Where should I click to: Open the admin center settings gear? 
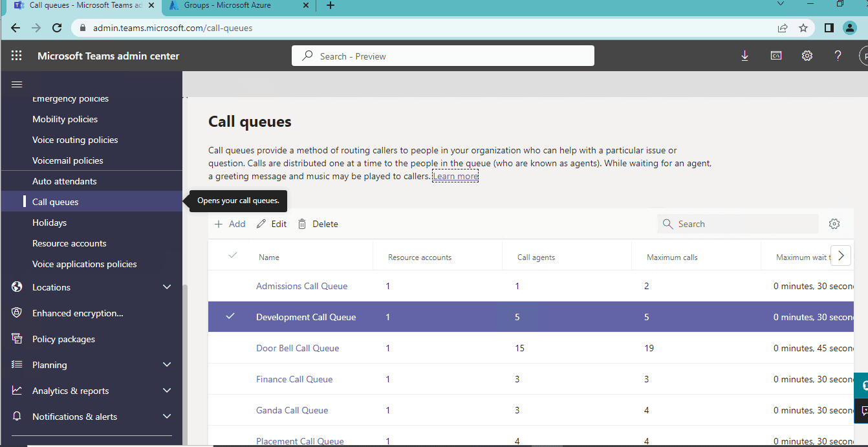[807, 56]
